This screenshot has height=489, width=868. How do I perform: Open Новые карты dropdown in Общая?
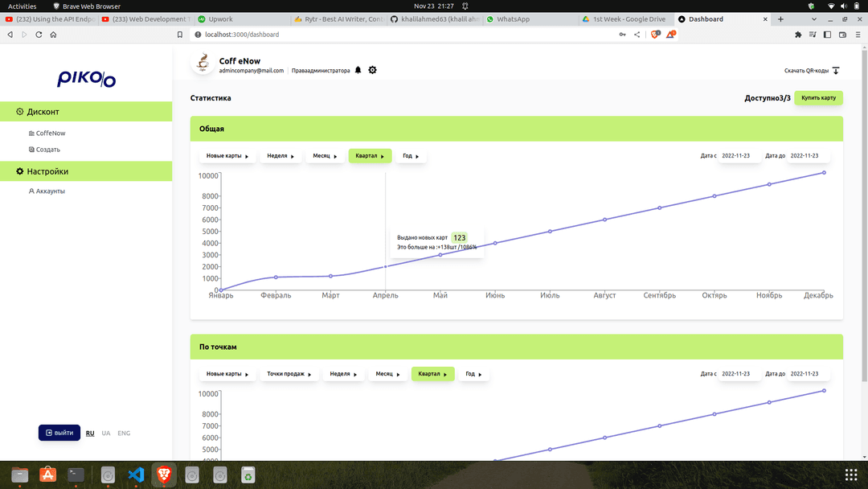(227, 156)
